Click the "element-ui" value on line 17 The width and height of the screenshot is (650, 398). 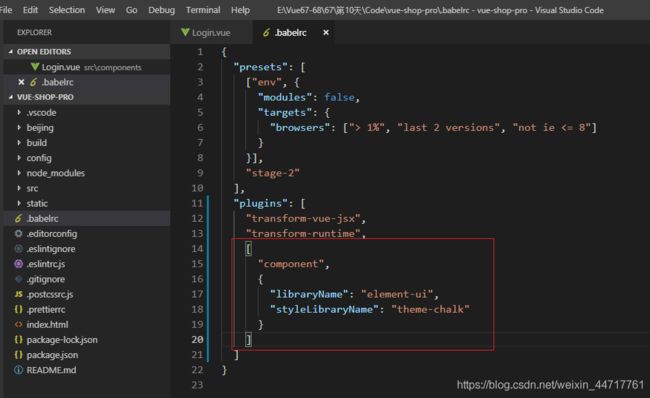(397, 294)
